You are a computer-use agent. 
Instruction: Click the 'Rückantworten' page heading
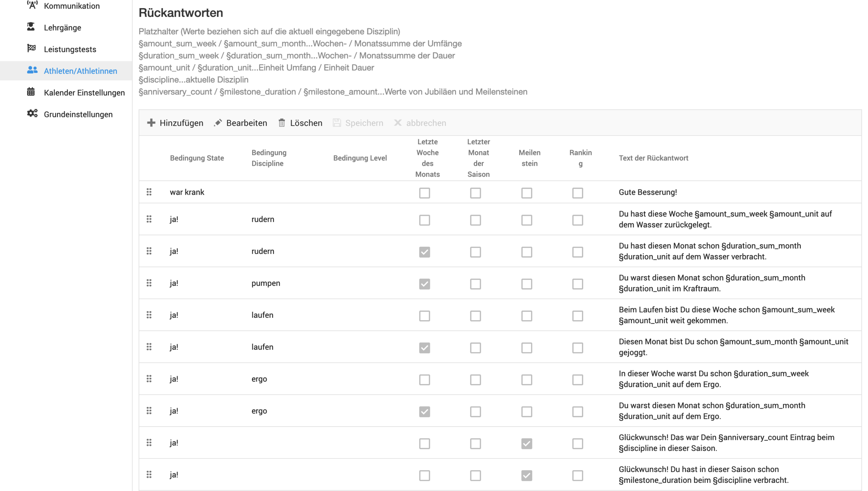[181, 13]
